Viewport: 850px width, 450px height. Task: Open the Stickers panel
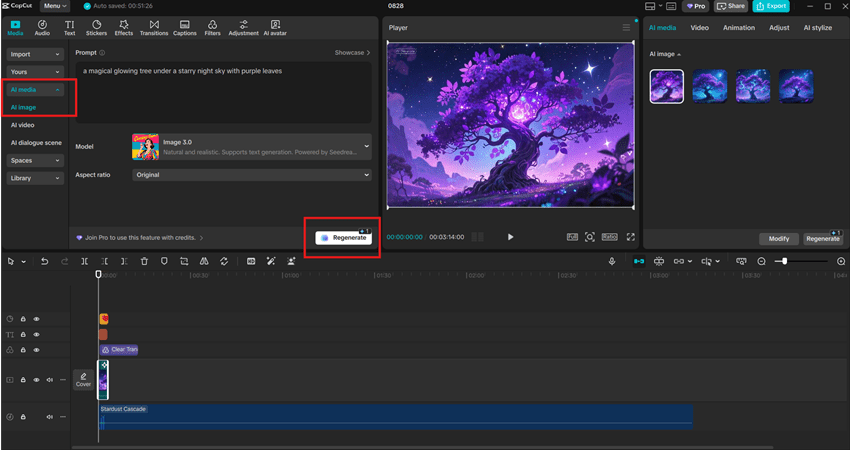point(96,27)
